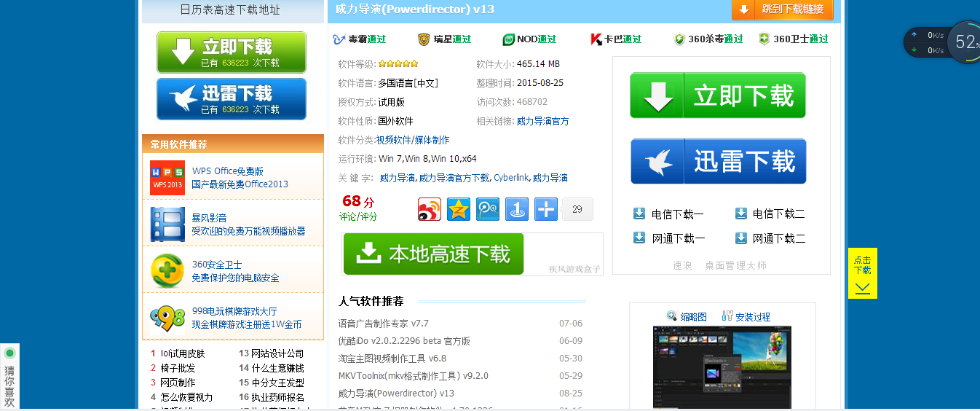
Task: Click the large green 立即下载 in right panel
Action: click(x=718, y=95)
